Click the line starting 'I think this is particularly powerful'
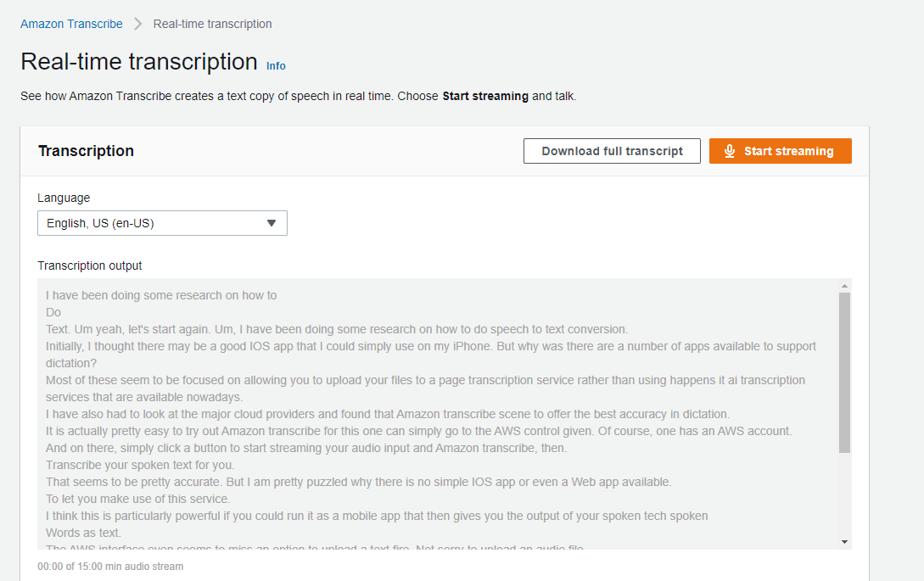 point(377,517)
